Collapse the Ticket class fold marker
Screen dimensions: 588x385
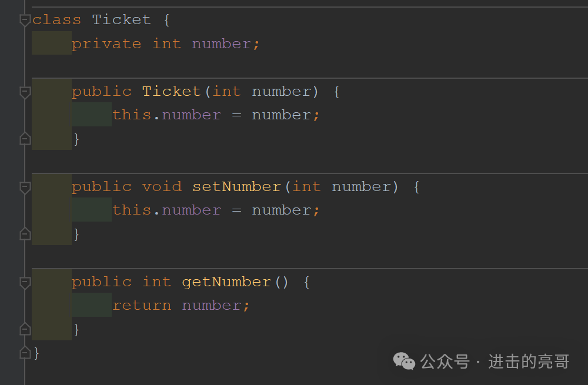pos(25,20)
